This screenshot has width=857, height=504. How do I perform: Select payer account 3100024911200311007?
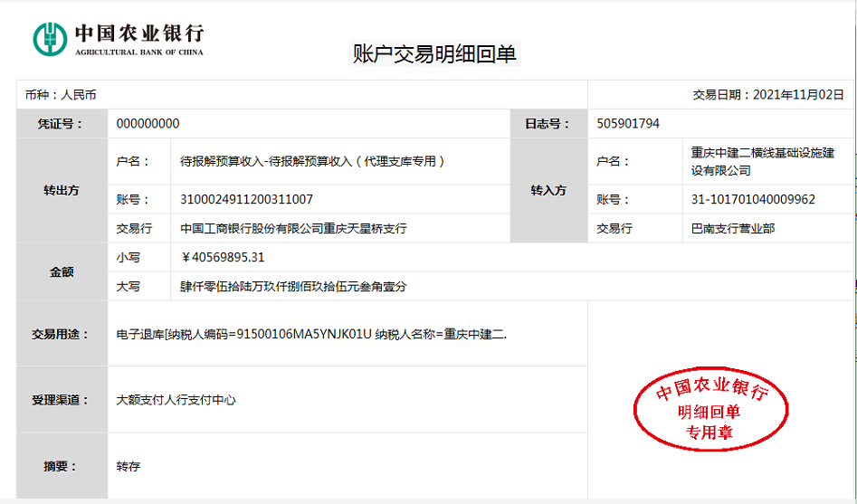[x=246, y=200]
